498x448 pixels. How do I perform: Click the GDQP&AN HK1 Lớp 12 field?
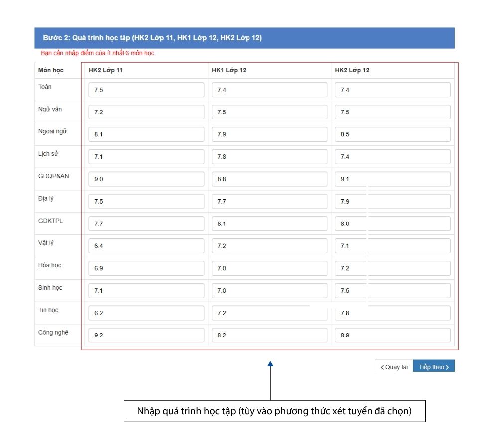click(x=269, y=179)
